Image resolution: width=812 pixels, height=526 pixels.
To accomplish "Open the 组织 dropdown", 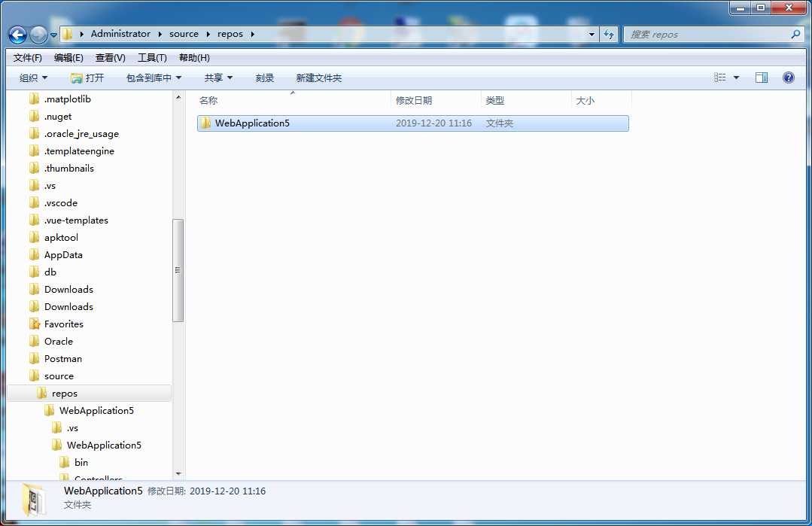I will point(33,78).
